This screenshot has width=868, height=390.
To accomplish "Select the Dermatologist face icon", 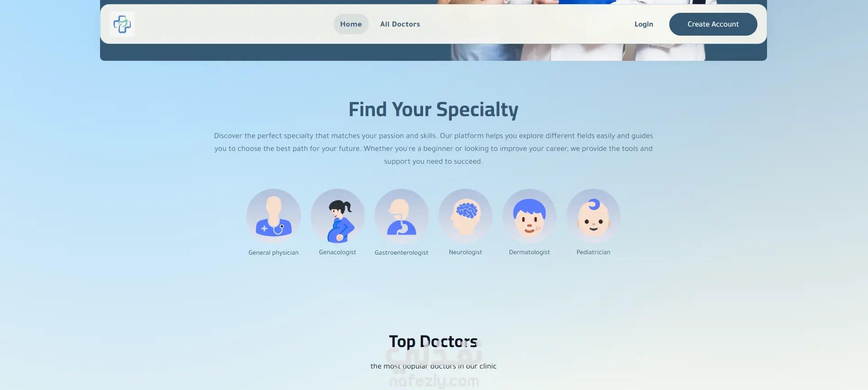I will click(x=529, y=216).
